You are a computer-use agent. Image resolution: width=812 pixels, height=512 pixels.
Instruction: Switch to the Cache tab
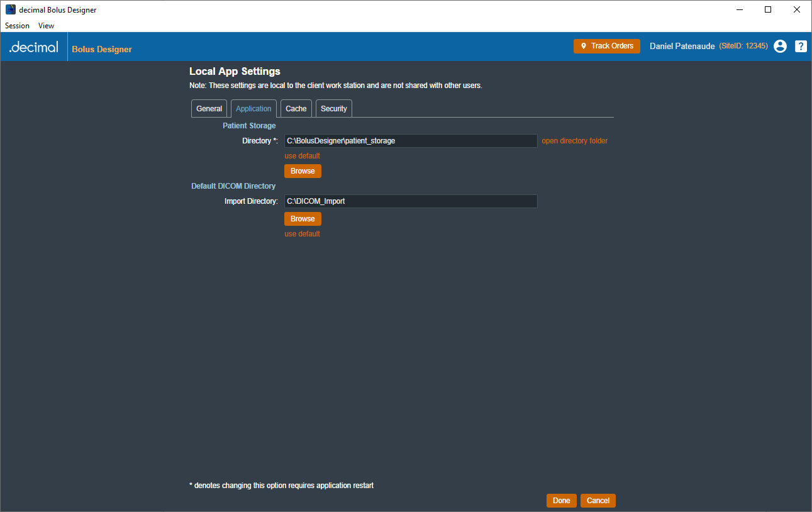click(x=296, y=109)
